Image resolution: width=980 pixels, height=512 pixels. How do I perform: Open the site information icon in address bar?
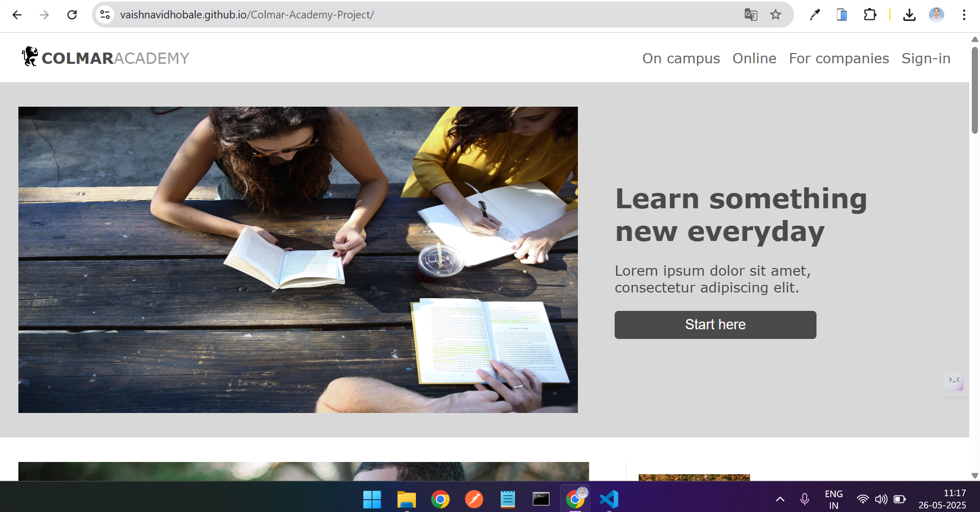pos(105,15)
